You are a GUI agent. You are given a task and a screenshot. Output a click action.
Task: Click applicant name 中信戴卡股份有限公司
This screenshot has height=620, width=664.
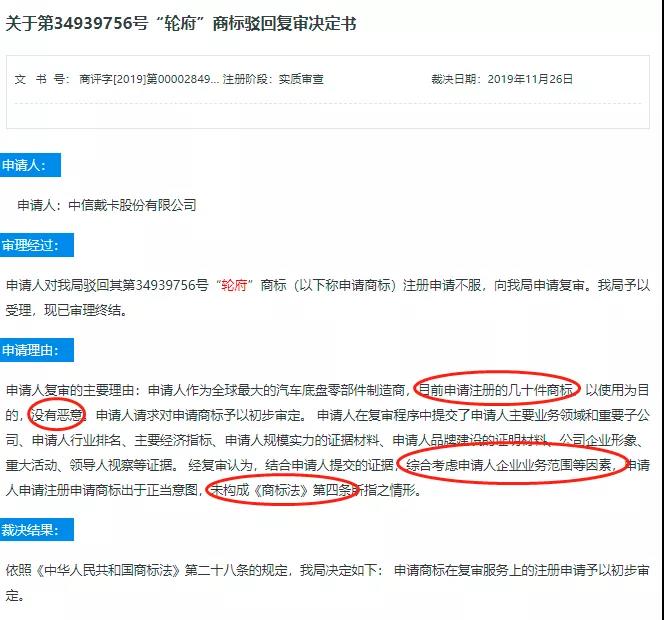click(x=132, y=205)
